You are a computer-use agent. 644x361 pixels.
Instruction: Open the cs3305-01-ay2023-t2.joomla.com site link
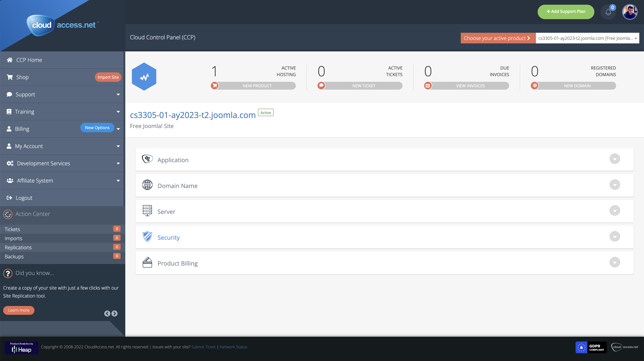click(x=193, y=115)
